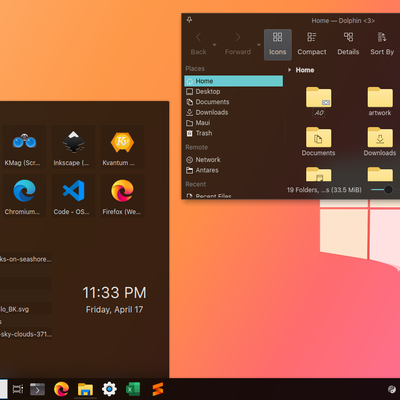
Task: Open the recent file '-sky-clouds-371...'
Action: [x=26, y=334]
